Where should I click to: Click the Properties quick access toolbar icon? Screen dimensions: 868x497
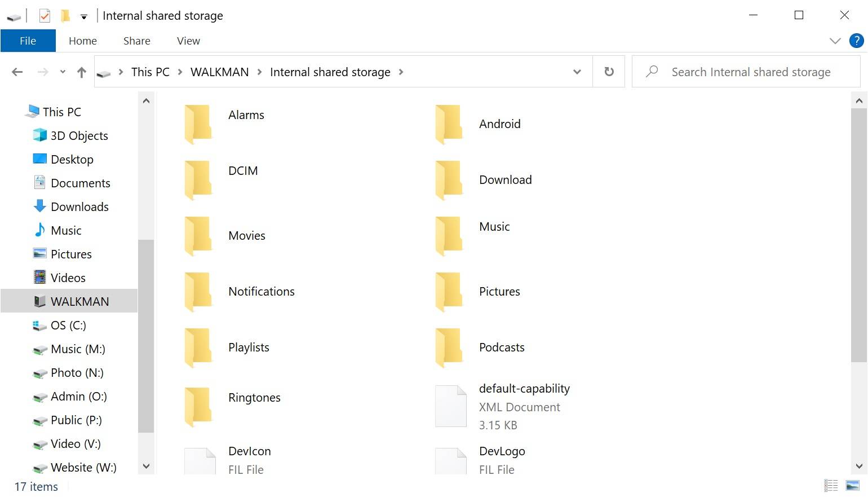[45, 16]
